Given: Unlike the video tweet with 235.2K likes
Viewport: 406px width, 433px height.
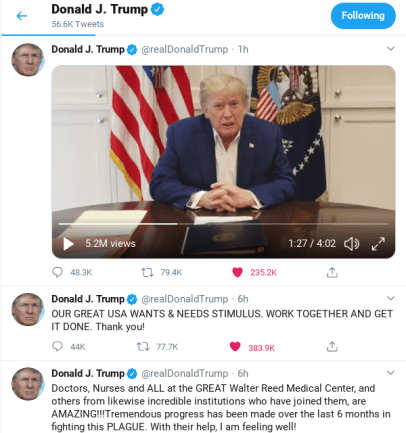Looking at the screenshot, I should coord(237,272).
